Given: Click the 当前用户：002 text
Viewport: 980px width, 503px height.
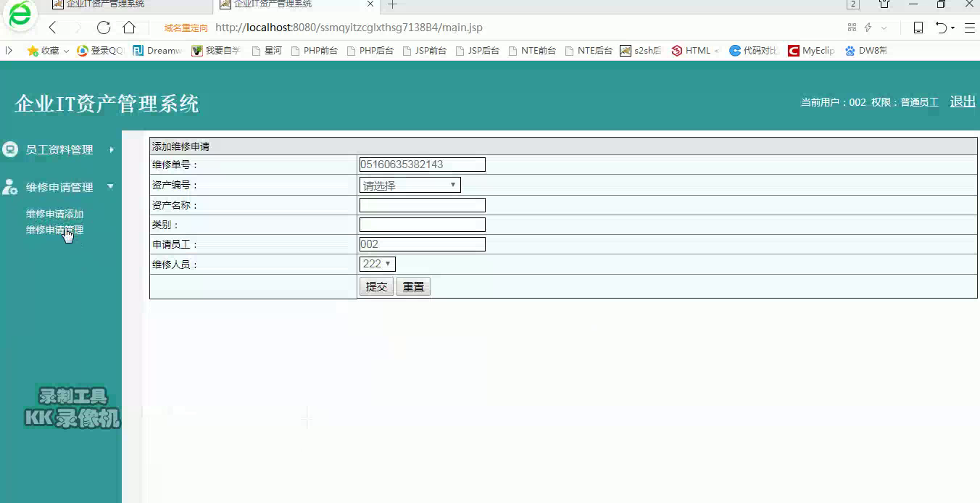Looking at the screenshot, I should (x=833, y=102).
